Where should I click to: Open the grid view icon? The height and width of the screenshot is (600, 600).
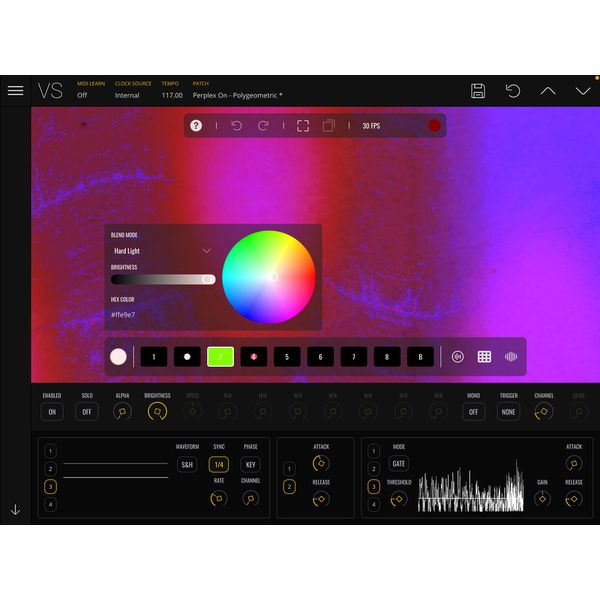[x=484, y=357]
